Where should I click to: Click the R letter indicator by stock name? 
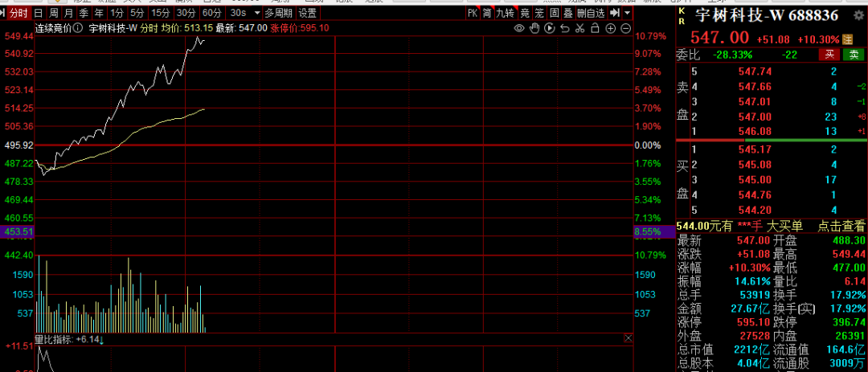[682, 21]
